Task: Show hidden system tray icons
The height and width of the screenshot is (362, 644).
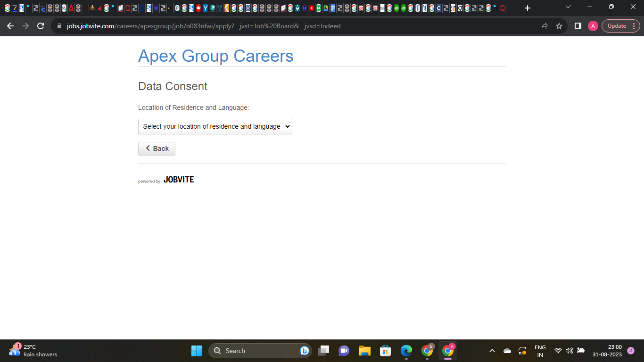Action: coord(492,351)
